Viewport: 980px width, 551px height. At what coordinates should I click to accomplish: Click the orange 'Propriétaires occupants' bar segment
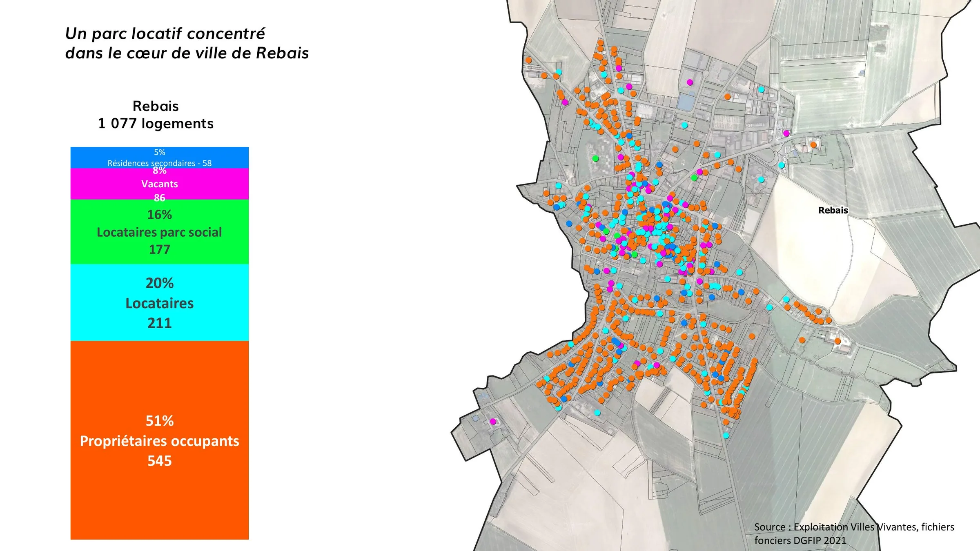159,440
